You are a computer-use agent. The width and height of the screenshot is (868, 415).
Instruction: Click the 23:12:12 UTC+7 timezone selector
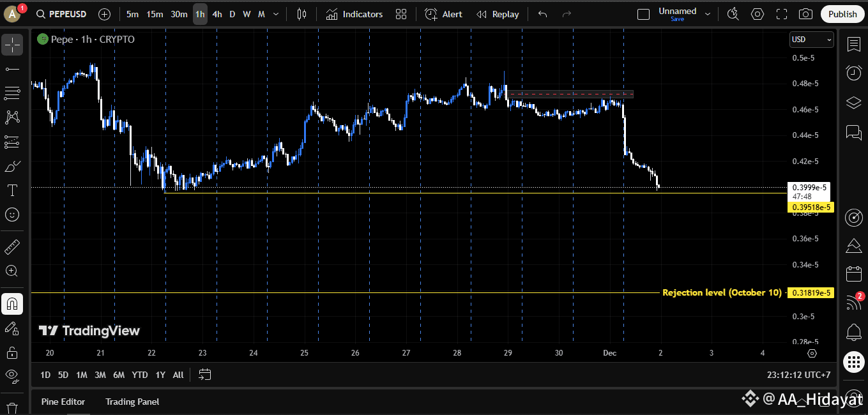[x=799, y=375]
